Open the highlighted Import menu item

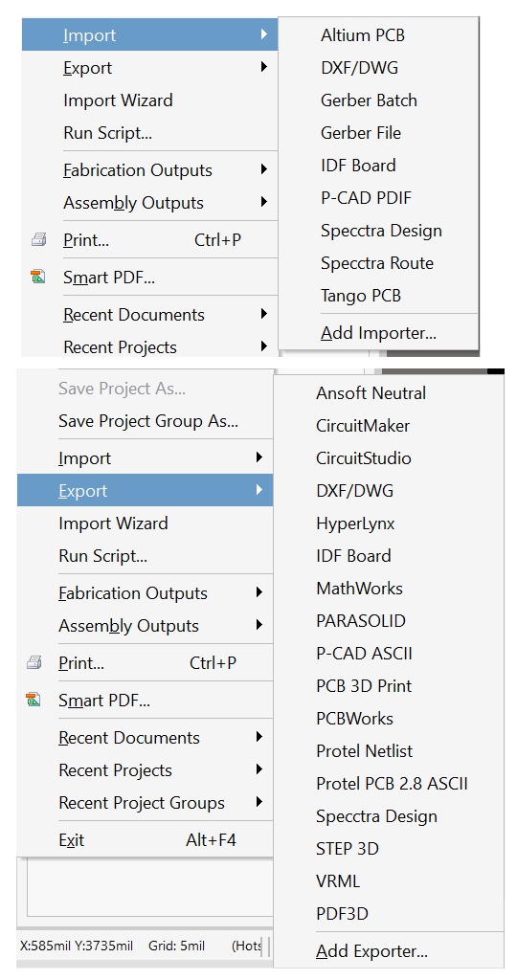tap(150, 35)
